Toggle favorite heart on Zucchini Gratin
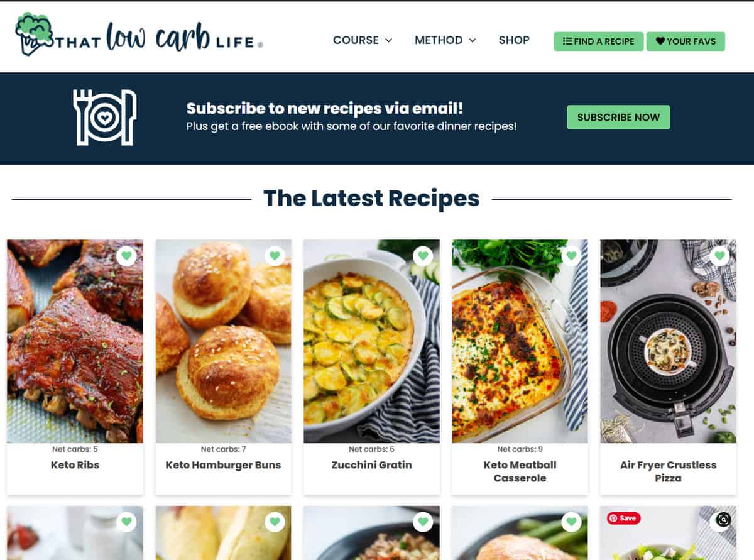 click(x=423, y=256)
